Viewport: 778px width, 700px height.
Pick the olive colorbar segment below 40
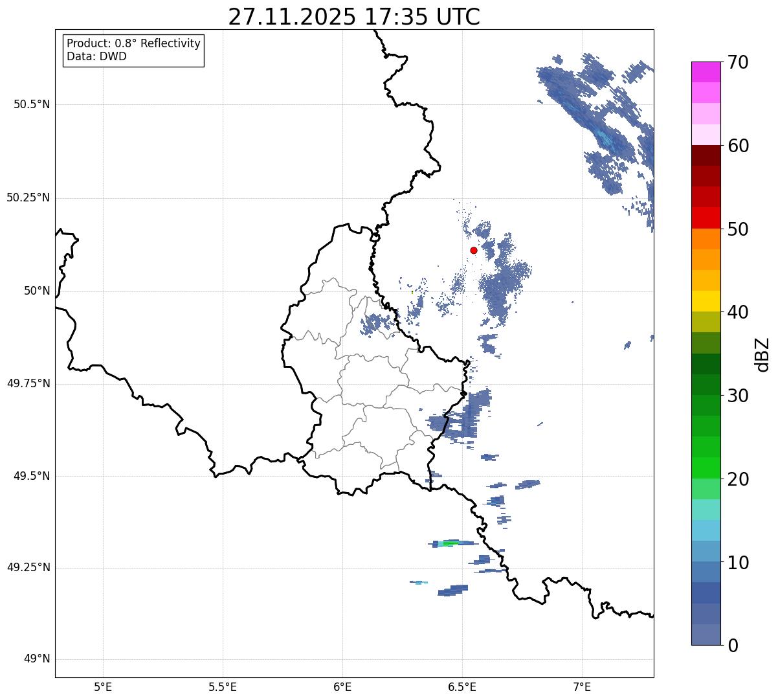click(706, 322)
